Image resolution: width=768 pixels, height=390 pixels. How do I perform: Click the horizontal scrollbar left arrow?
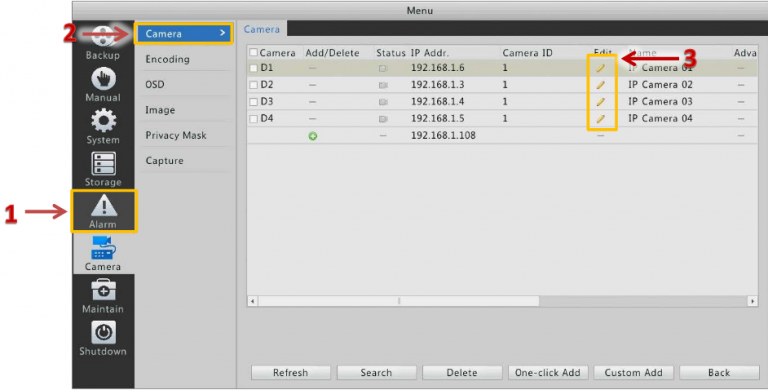point(252,301)
